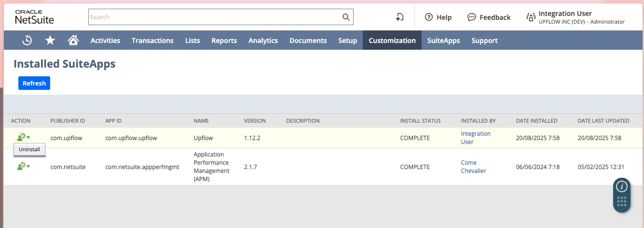Open the Integration User installer link
The height and width of the screenshot is (228, 644).
[x=475, y=138]
